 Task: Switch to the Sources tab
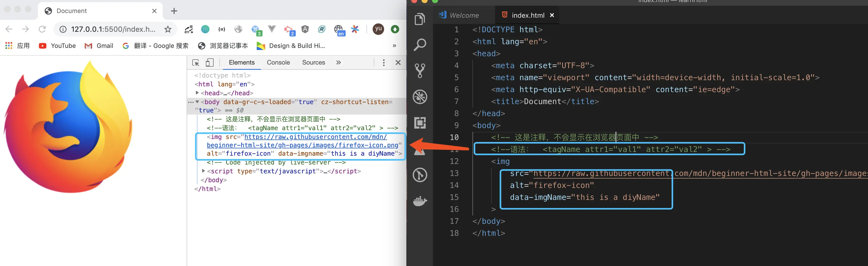pyautogui.click(x=313, y=62)
